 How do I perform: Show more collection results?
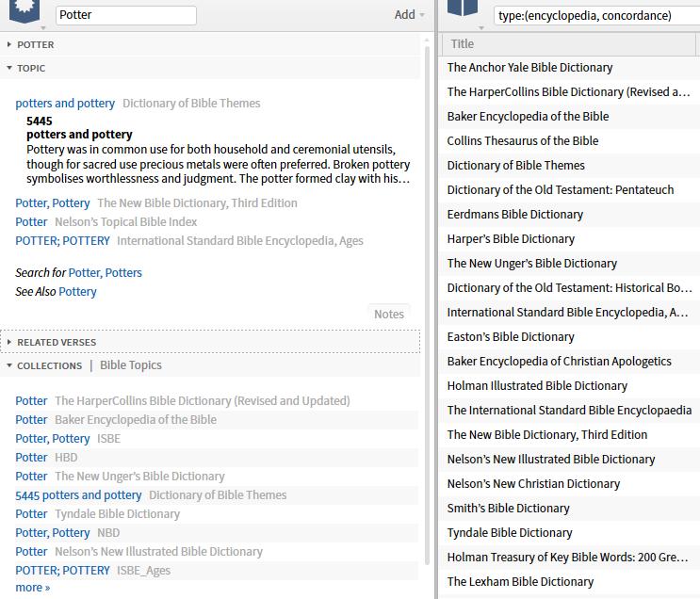pyautogui.click(x=33, y=588)
